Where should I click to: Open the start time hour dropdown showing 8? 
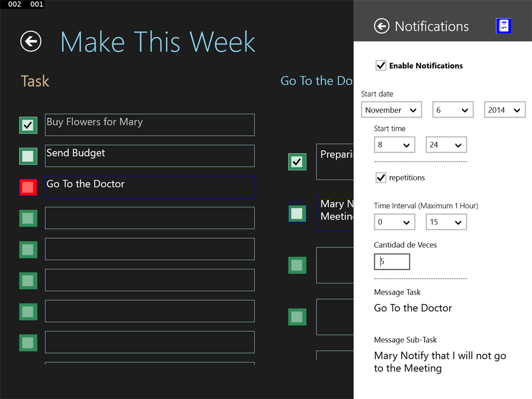coord(394,145)
